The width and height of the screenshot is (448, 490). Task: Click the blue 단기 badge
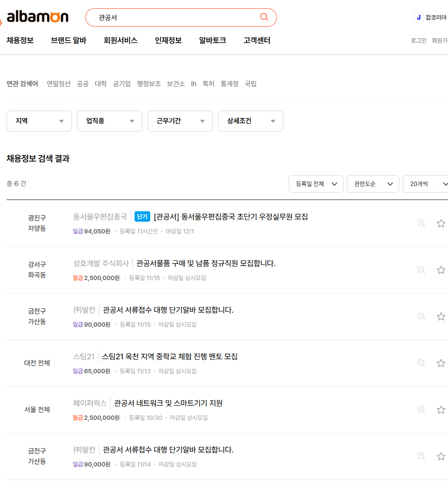tap(142, 216)
